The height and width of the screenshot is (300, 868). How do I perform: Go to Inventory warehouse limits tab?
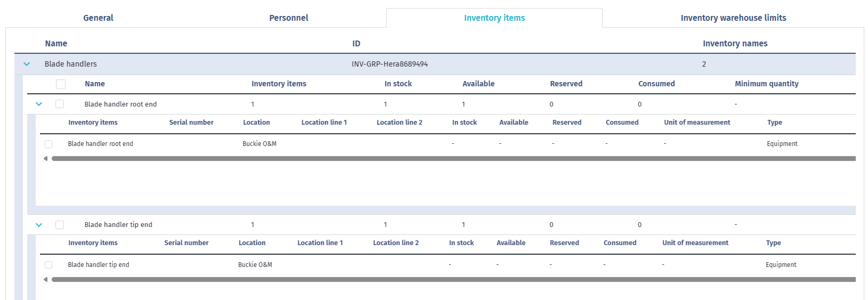[733, 18]
